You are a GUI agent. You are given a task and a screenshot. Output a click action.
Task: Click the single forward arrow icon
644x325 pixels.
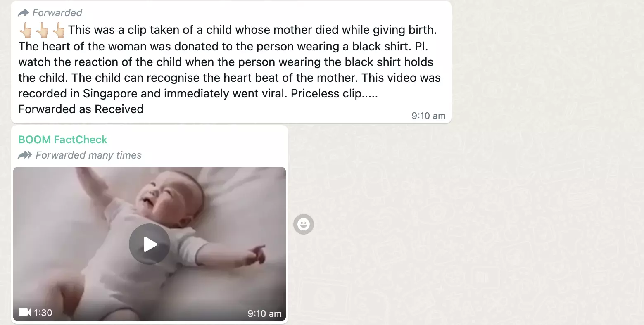click(24, 13)
